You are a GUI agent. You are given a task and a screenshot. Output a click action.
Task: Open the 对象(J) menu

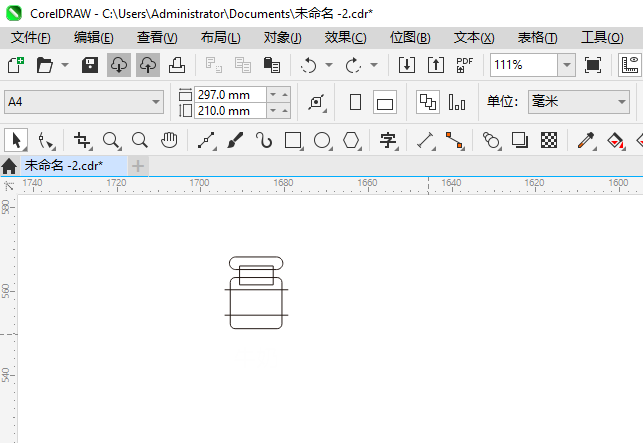[x=283, y=38]
